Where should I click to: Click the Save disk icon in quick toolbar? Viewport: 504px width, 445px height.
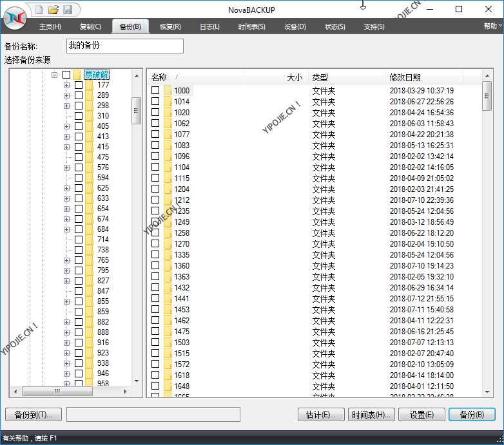(68, 10)
